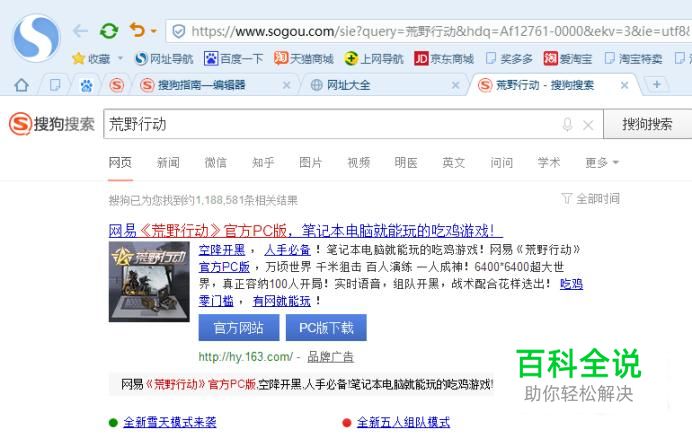Click the 有网就能玩 link
The width and height of the screenshot is (692, 438).
pyautogui.click(x=282, y=301)
